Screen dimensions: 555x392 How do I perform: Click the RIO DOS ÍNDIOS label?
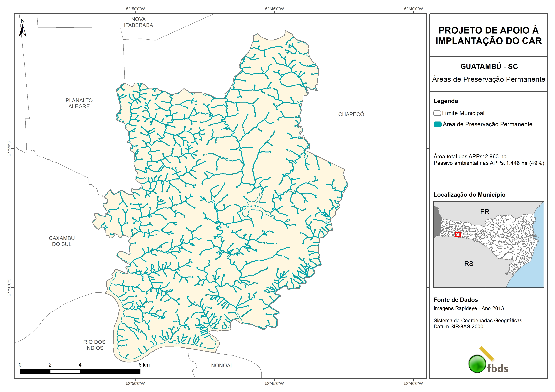coord(94,345)
